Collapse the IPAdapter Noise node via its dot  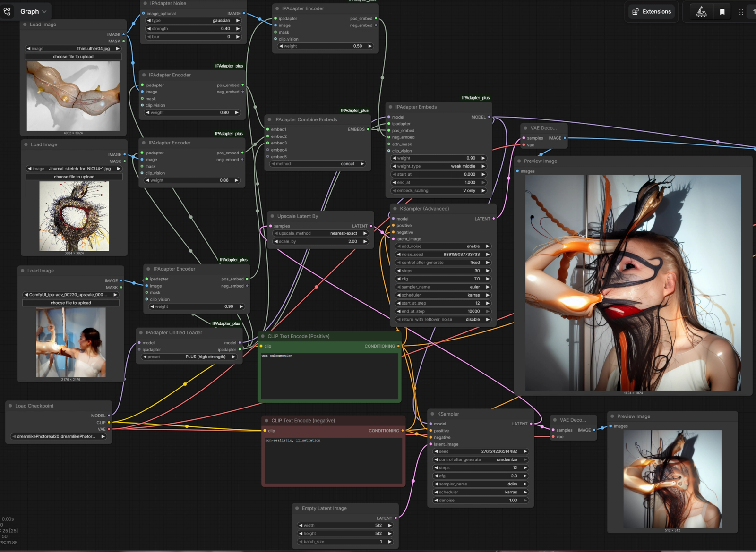pyautogui.click(x=146, y=3)
